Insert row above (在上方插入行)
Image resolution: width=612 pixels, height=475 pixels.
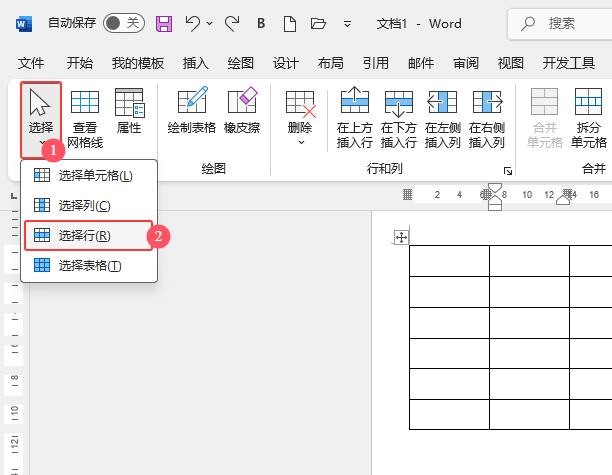click(354, 118)
